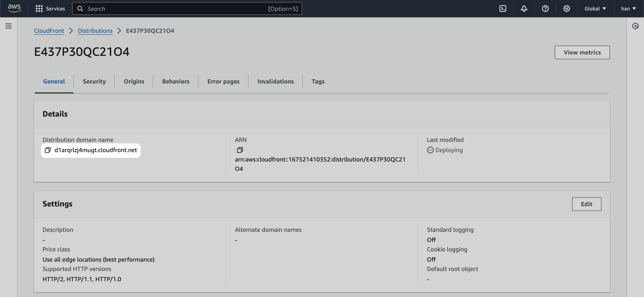644x297 pixels.
Task: Open the han account dropdown
Action: pyautogui.click(x=628, y=8)
